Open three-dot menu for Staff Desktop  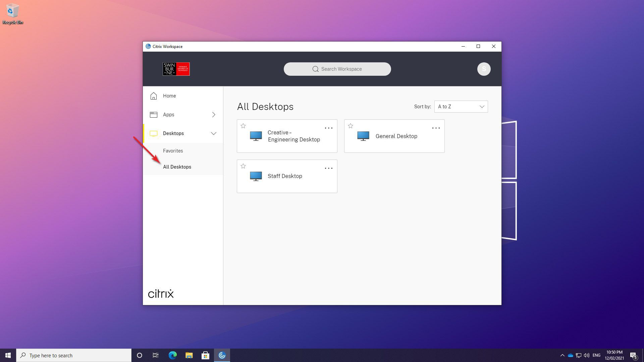pos(328,168)
